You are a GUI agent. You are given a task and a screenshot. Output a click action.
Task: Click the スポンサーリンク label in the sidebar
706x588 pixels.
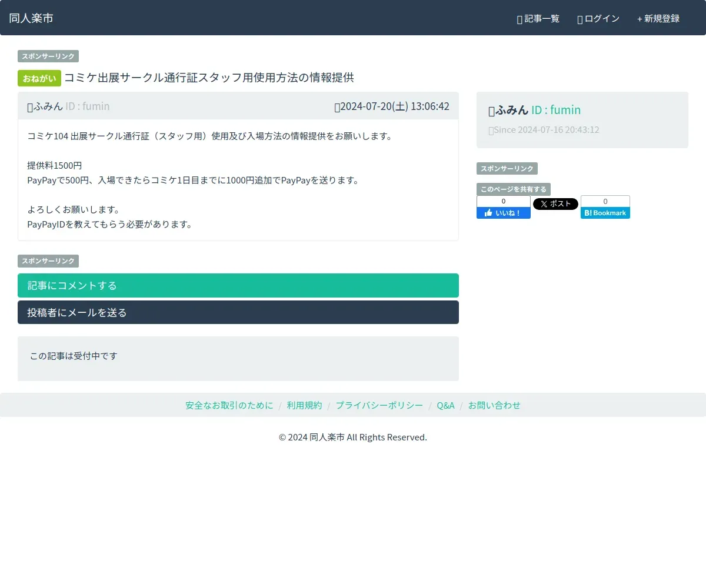[x=507, y=169]
